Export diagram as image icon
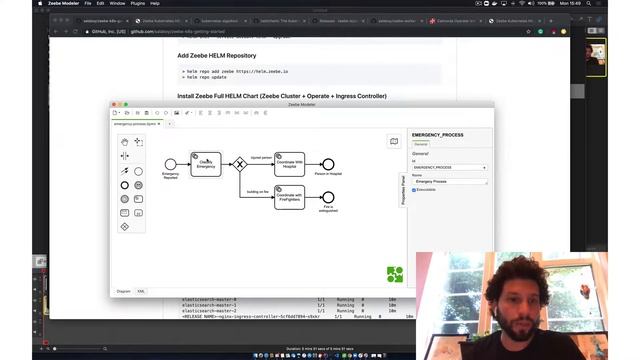The height and width of the screenshot is (360, 640). [176, 113]
